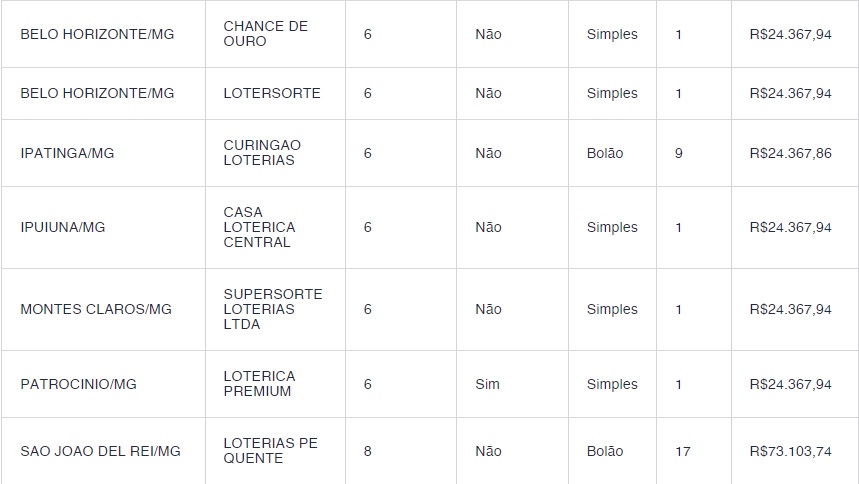This screenshot has width=859, height=484.
Task: Select CASA LOTERICA CENTRAL cell
Action: click(x=259, y=227)
